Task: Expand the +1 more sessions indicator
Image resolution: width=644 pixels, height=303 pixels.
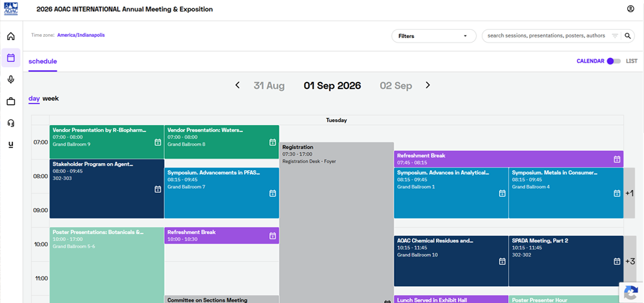Action: [x=630, y=193]
